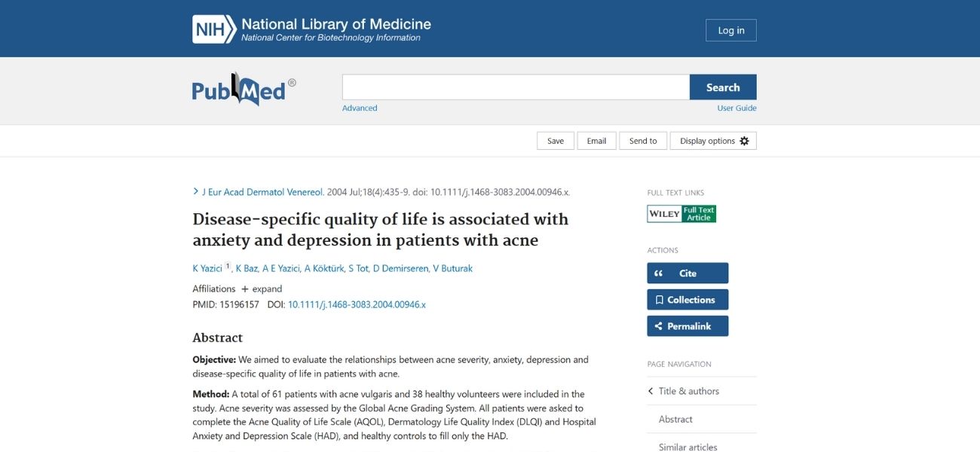980x452 pixels.
Task: Click the Collections bookmark icon
Action: coord(661,299)
